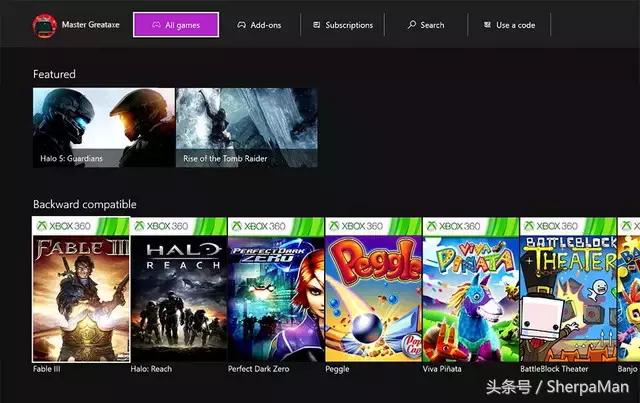Select the Halo: Reach game cover
This screenshot has width=640, height=403.
pyautogui.click(x=179, y=289)
